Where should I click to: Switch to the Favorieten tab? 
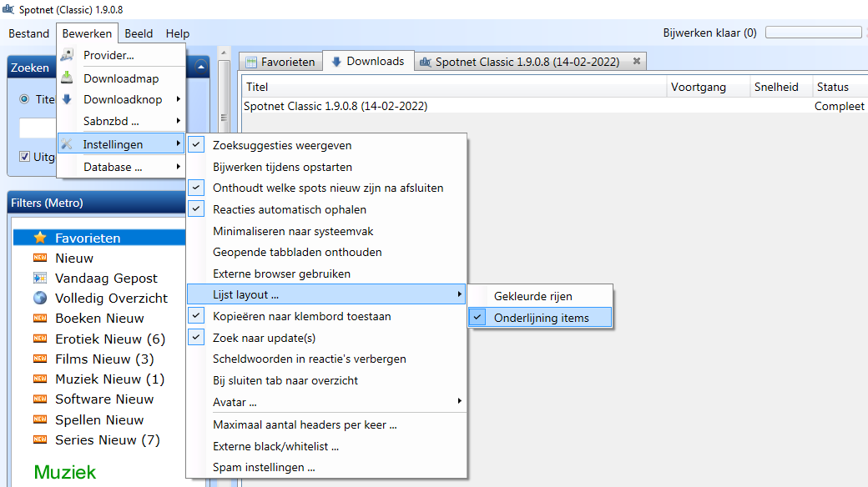tap(281, 62)
